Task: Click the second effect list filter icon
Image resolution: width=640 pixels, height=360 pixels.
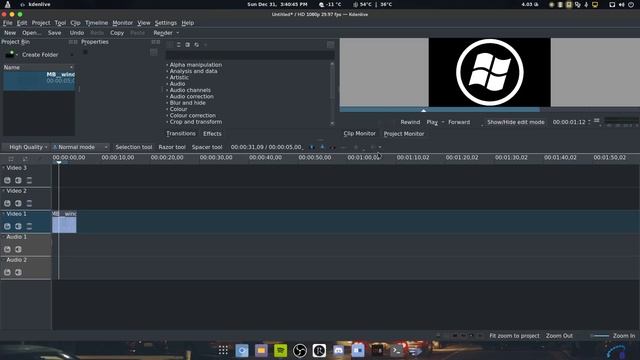Action: tap(179, 44)
